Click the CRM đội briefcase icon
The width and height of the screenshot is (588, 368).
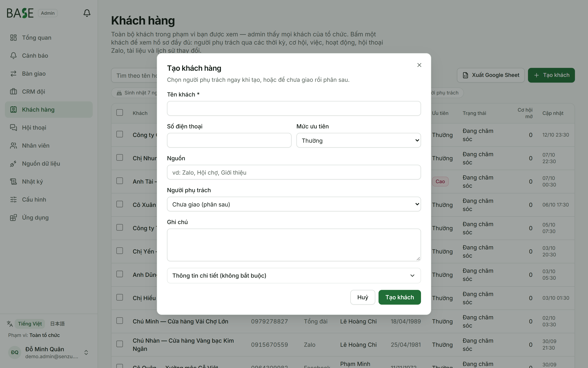point(13,92)
